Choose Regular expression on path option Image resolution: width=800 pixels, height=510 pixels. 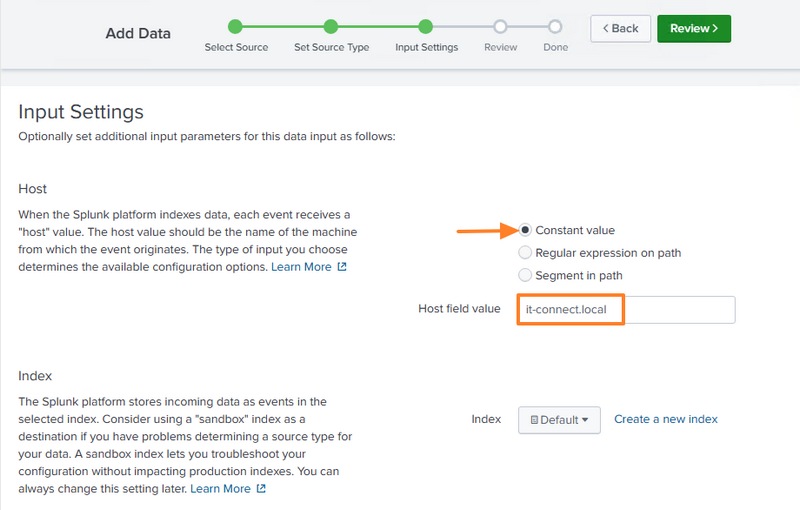coord(526,253)
